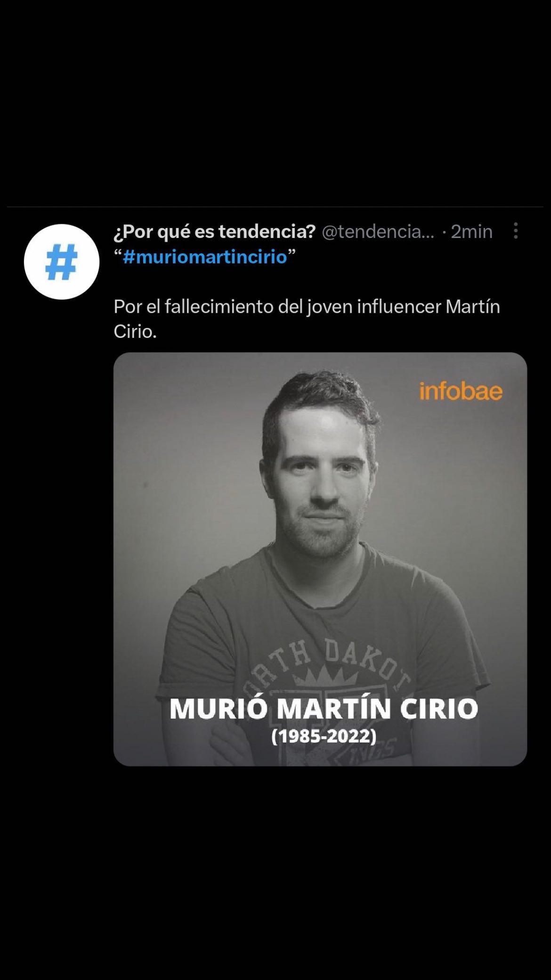Click the (1985-2022) date caption in image

pyautogui.click(x=324, y=736)
